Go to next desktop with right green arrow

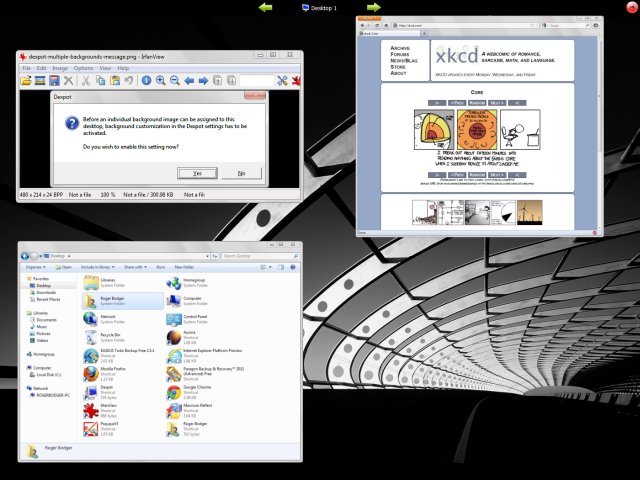pos(373,8)
